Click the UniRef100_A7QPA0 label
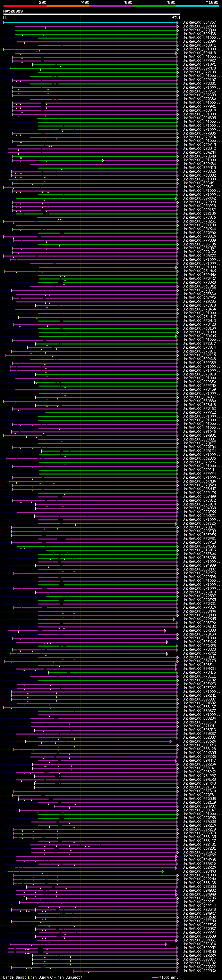 pyautogui.click(x=199, y=233)
